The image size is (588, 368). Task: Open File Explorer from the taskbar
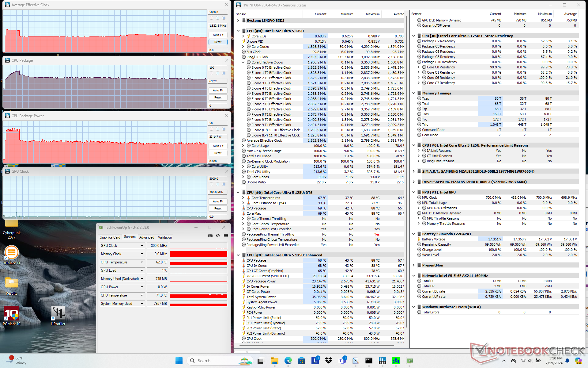[x=274, y=361]
